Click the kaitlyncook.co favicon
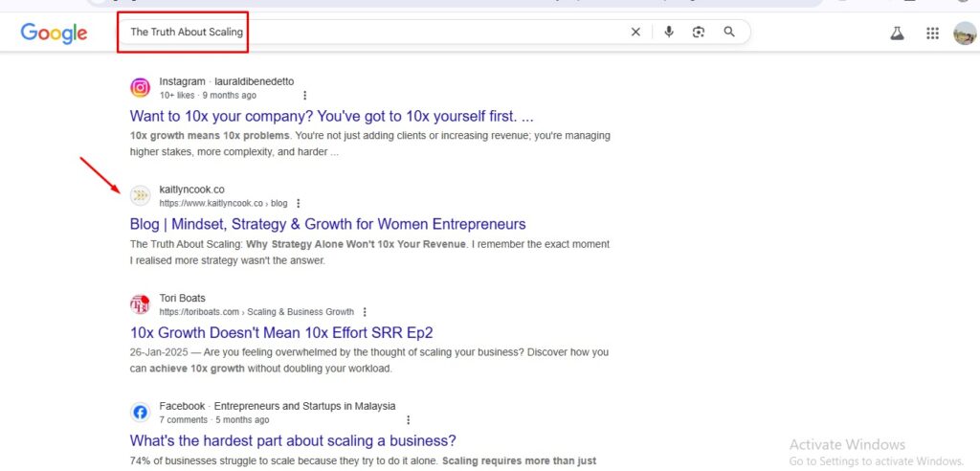980x471 pixels. (140, 196)
